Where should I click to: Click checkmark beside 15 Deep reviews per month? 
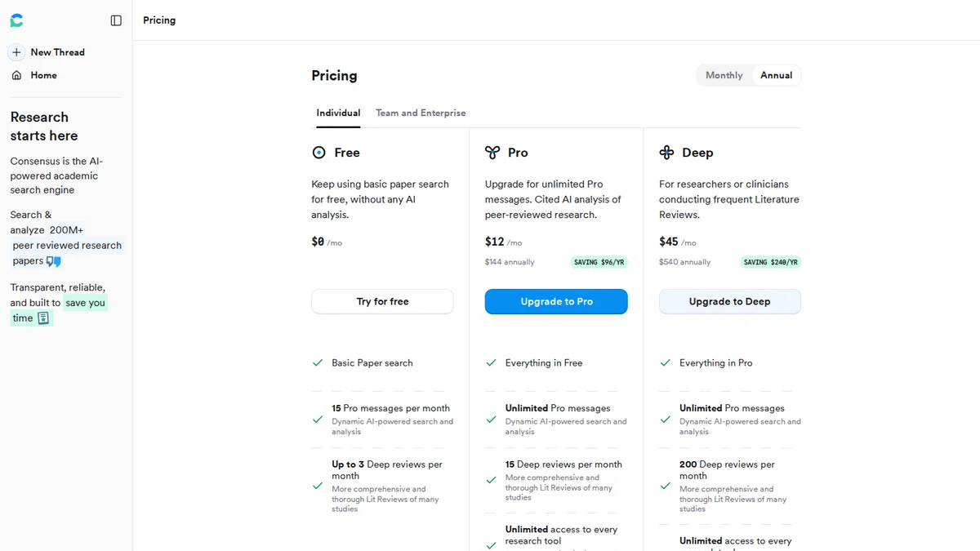(491, 481)
